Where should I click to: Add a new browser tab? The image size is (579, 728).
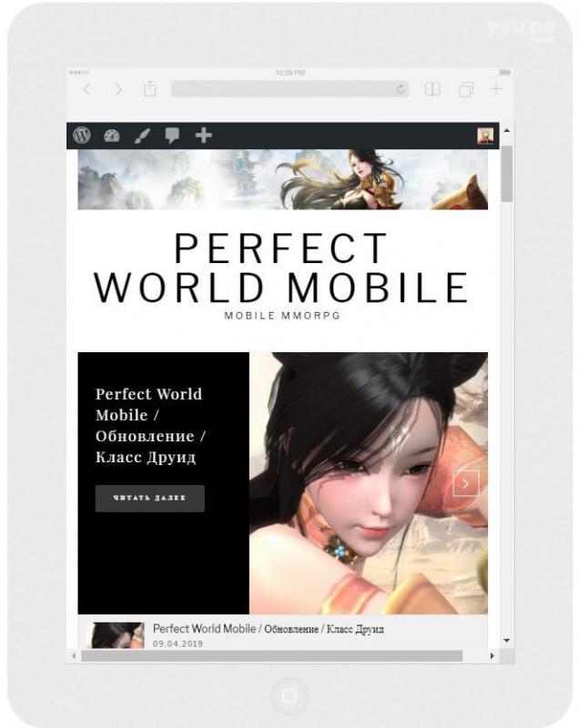coord(496,88)
